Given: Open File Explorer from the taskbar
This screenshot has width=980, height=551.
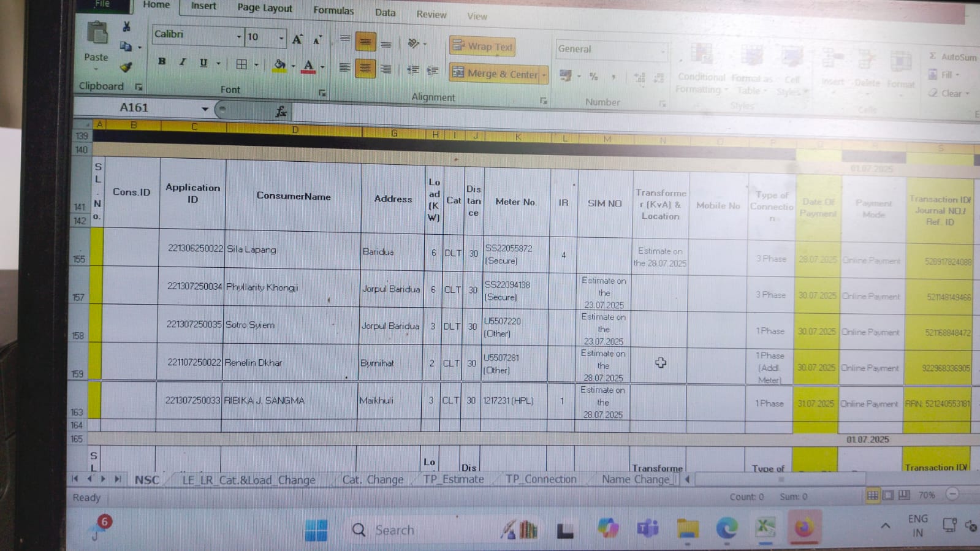Looking at the screenshot, I should tap(688, 528).
